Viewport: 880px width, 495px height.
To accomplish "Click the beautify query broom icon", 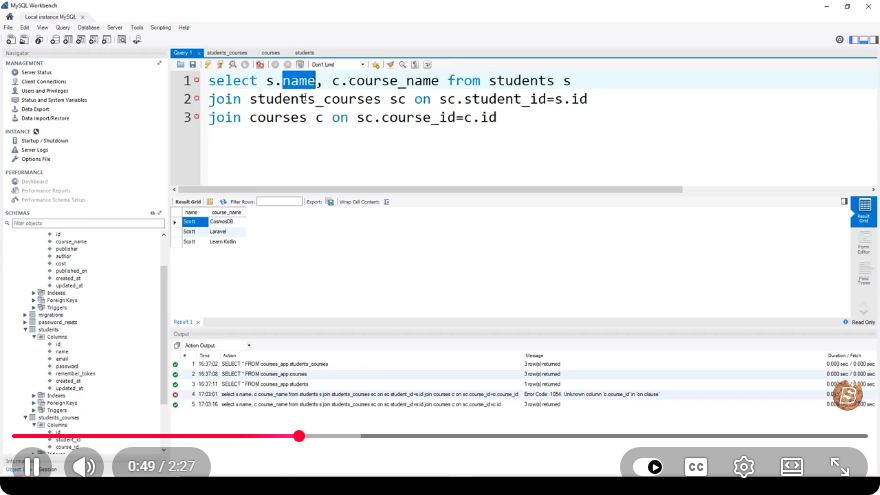I will [390, 65].
